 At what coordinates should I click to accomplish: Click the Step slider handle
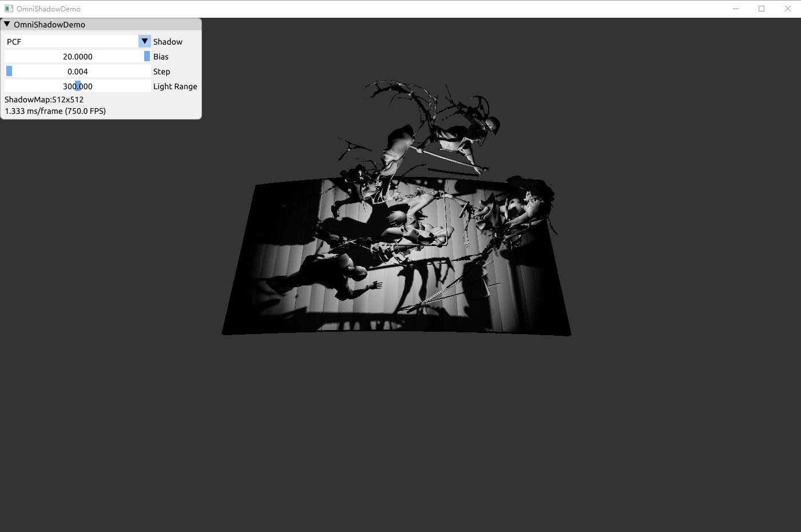click(9, 71)
